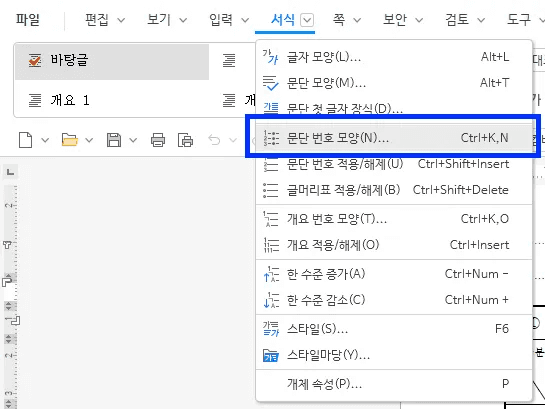
Task: Expand the undo history dropdown arrow
Action: pos(233,140)
